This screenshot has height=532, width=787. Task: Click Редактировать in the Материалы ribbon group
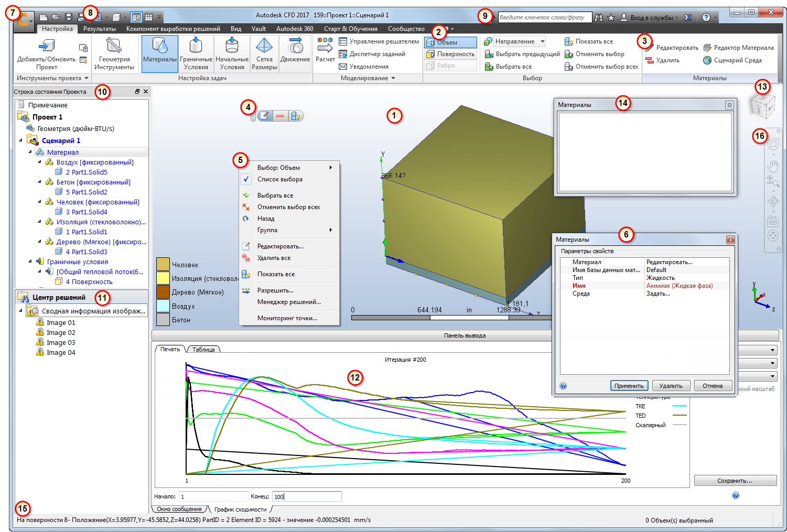672,48
